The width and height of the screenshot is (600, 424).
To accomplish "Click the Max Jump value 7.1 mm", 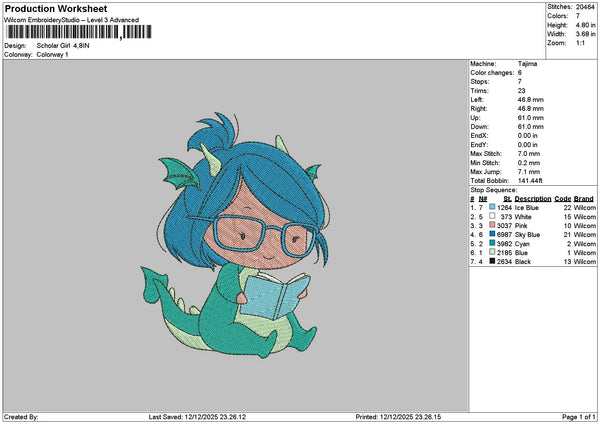I will [x=529, y=172].
